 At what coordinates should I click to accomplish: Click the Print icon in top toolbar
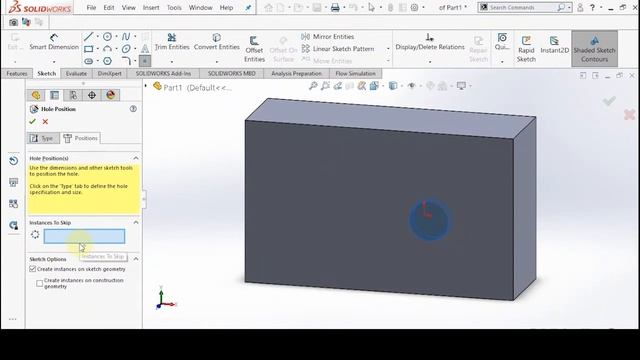click(335, 7)
